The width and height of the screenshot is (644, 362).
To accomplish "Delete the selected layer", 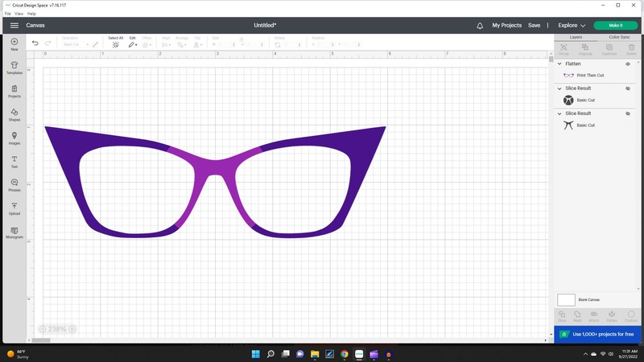I will pyautogui.click(x=631, y=50).
